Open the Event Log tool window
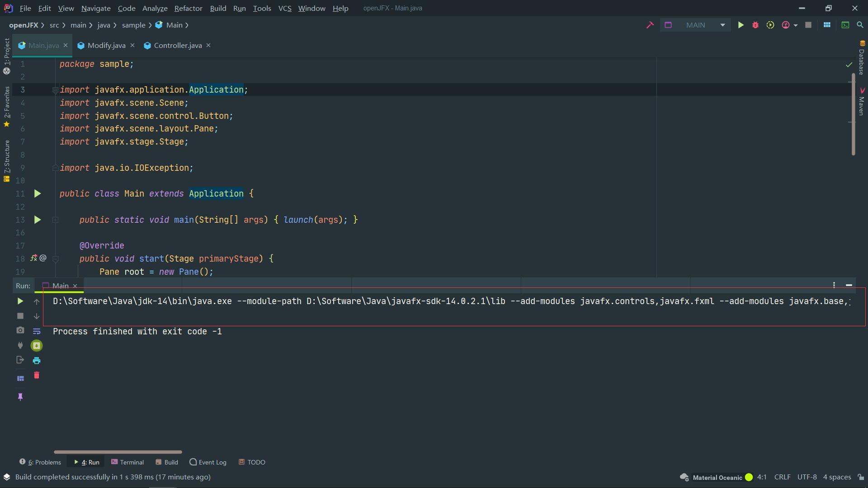The width and height of the screenshot is (868, 488). (x=208, y=462)
